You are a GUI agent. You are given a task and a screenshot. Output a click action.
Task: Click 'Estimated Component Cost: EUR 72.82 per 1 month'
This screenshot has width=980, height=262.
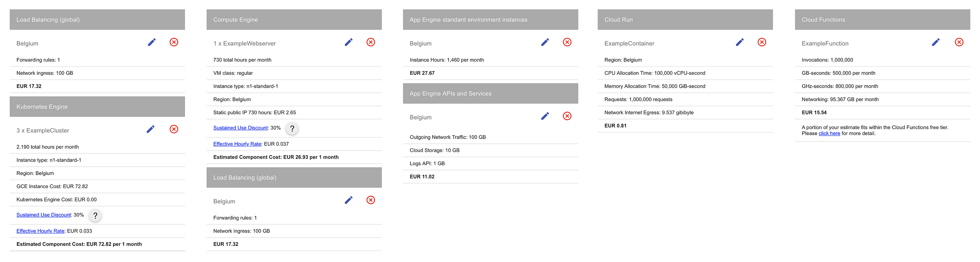(x=79, y=244)
